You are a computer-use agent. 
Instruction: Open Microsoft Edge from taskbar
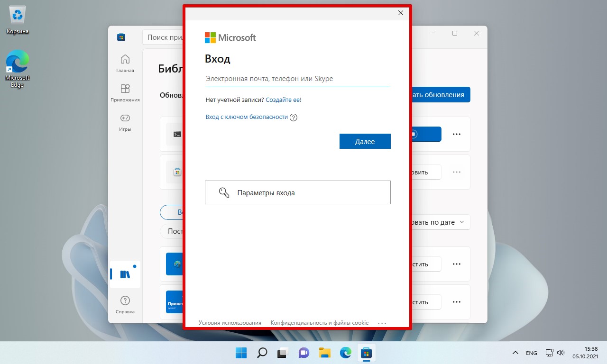[346, 353]
